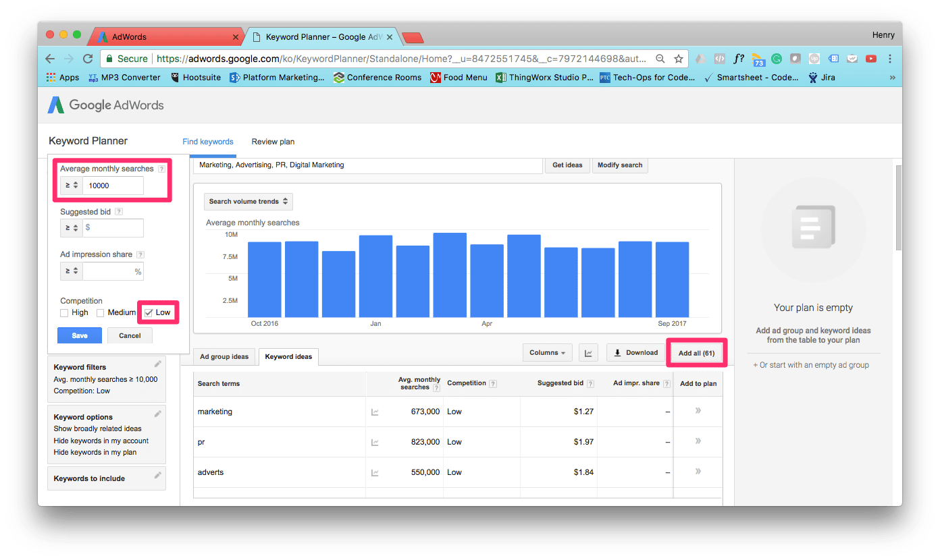Open the red YouTube extension icon
This screenshot has width=940, height=560.
871,59
